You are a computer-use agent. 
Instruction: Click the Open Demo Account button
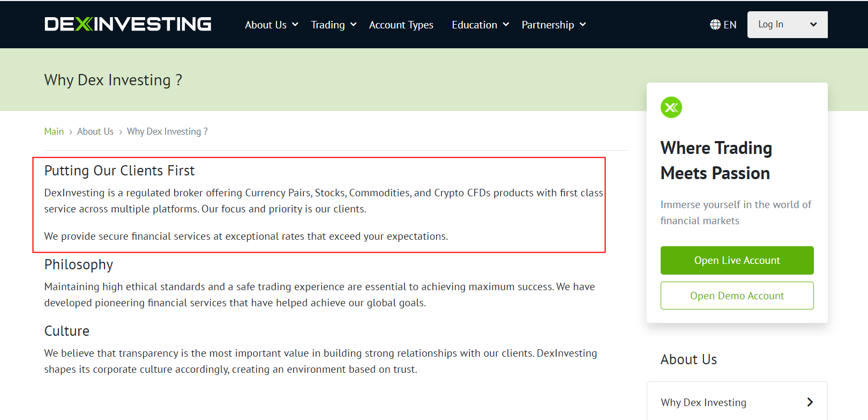click(x=737, y=296)
